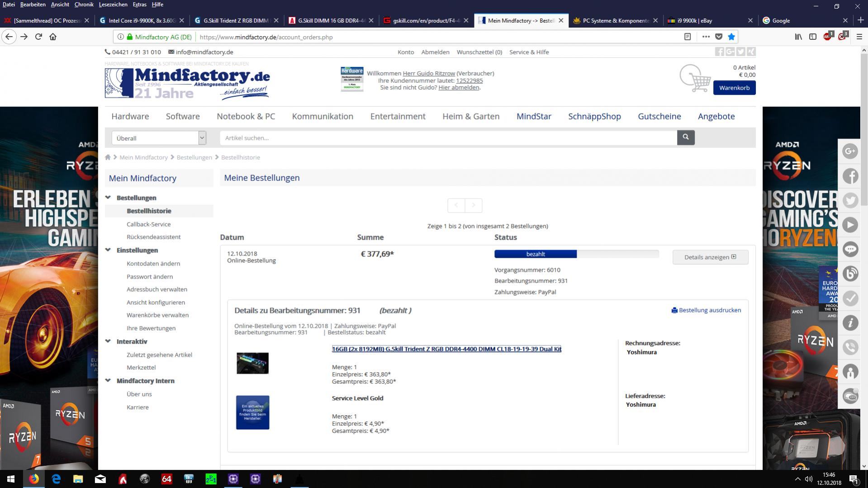Click the YouTube play side icon

click(850, 225)
